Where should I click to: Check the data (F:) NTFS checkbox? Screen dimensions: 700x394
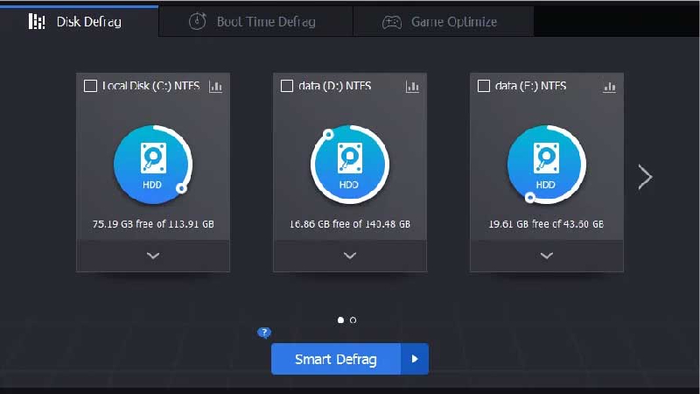click(x=483, y=86)
